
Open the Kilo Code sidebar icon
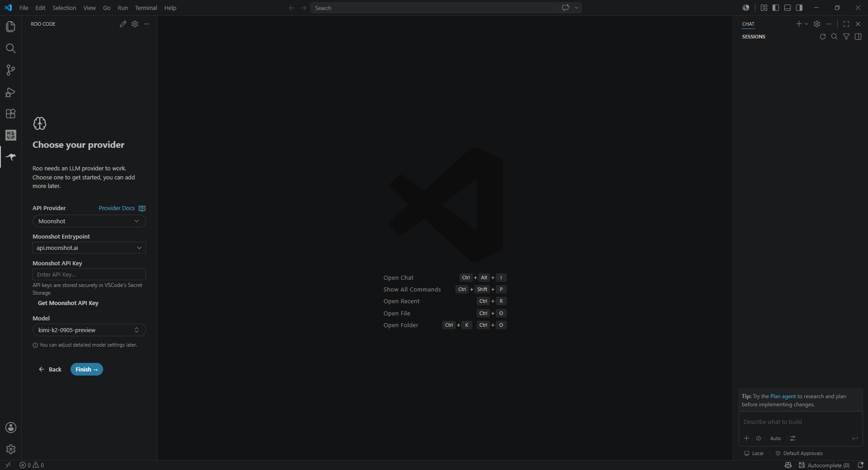pos(10,135)
